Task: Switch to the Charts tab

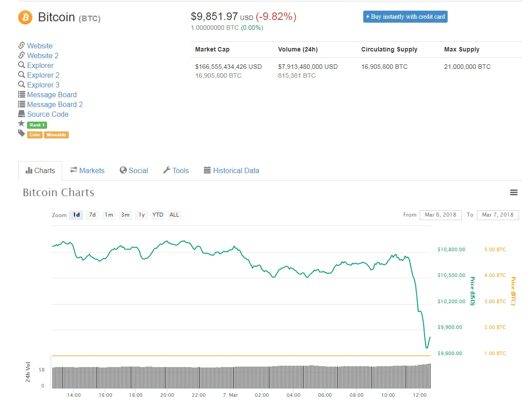Action: [x=40, y=170]
